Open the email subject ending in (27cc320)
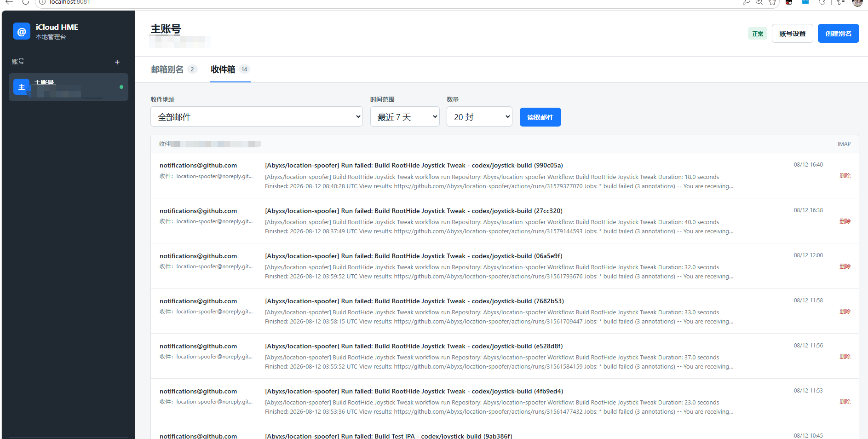The height and width of the screenshot is (439, 868). 414,211
